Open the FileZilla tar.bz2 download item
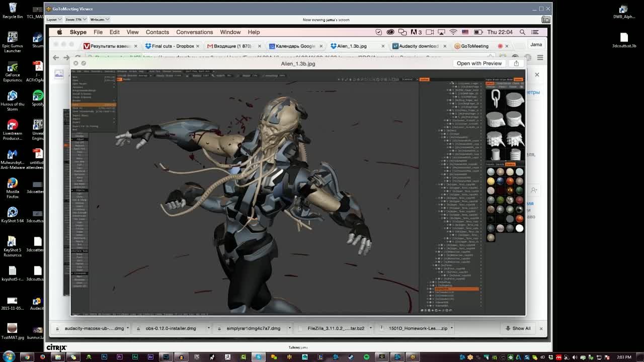This screenshot has height=362, width=644. click(332, 328)
